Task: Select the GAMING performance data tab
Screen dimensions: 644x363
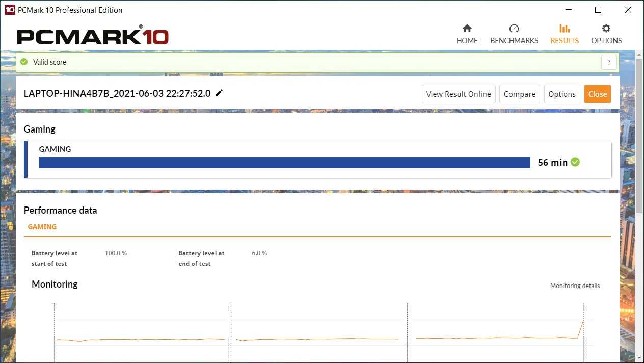Action: point(42,227)
